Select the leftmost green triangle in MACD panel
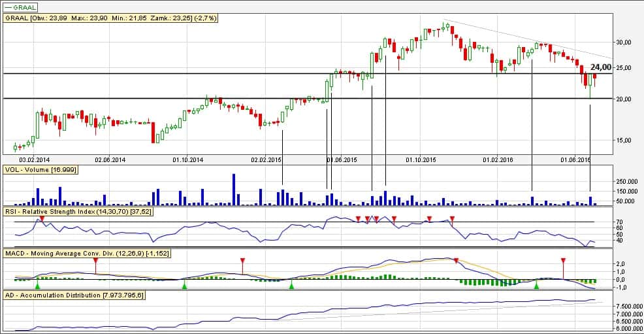The width and height of the screenshot is (644, 334). pos(37,286)
